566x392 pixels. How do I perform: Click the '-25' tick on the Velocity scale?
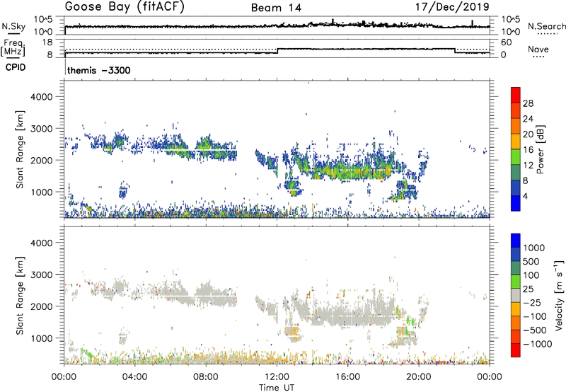532,302
